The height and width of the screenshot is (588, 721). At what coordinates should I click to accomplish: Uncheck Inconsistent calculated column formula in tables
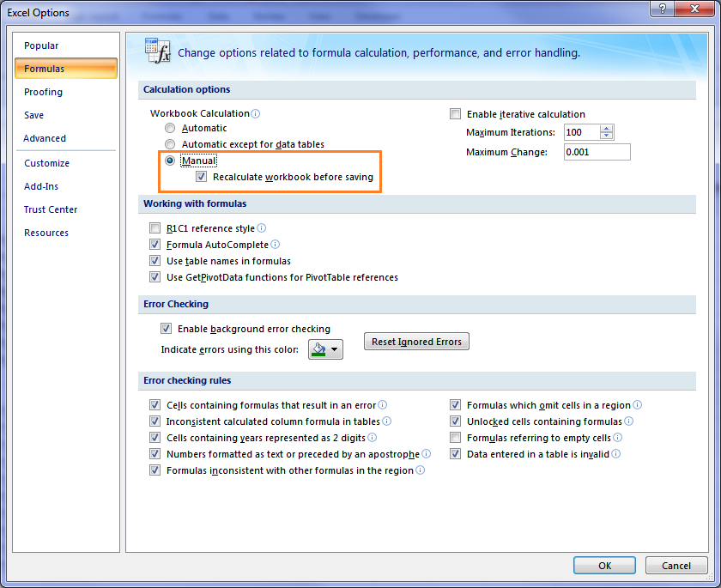point(155,421)
